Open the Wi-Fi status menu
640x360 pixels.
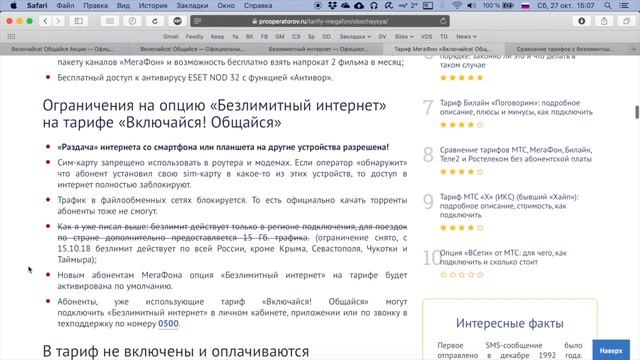(457, 5)
